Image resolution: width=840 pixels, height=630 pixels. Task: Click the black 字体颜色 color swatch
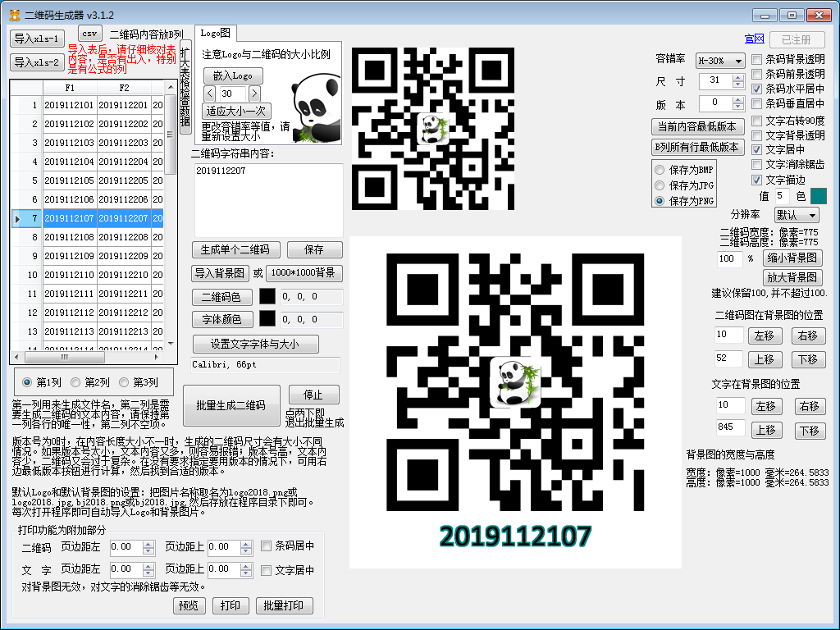(267, 319)
